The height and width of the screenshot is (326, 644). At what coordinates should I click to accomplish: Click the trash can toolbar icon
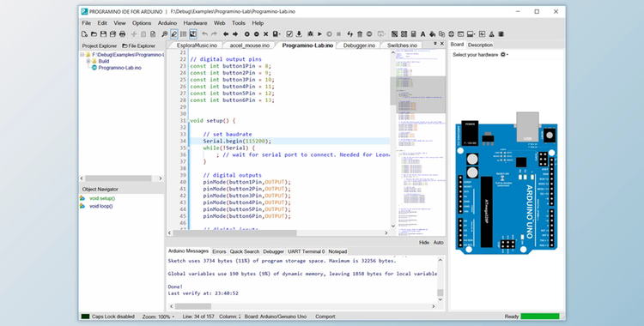click(x=360, y=34)
